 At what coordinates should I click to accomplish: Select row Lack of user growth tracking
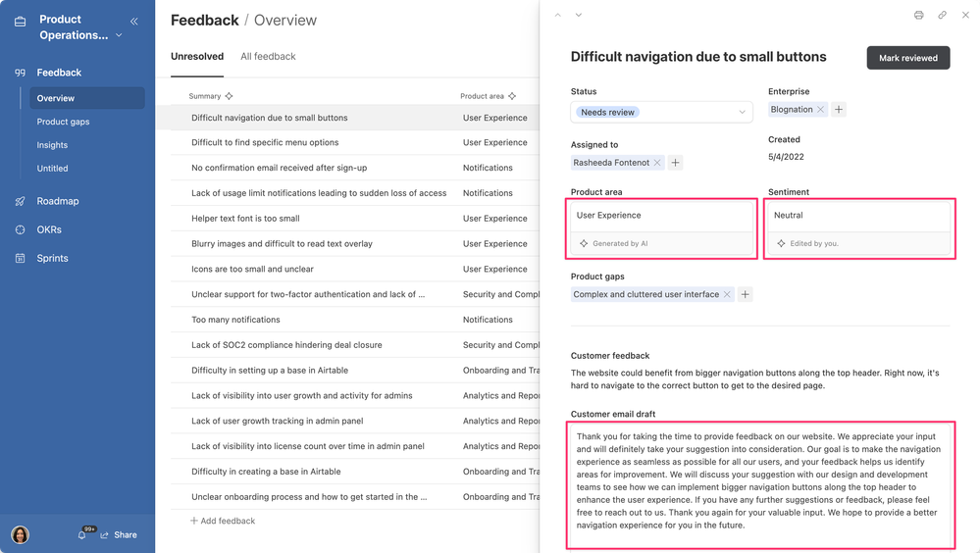(355, 422)
